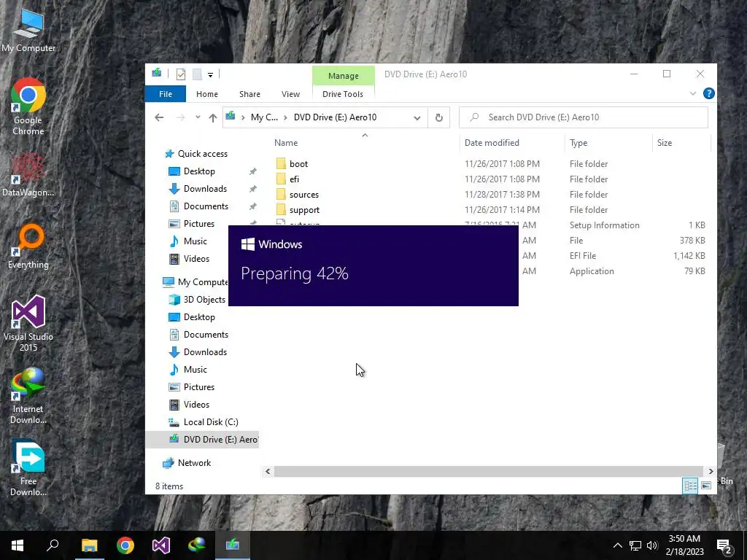Launch Google Chrome from the desktop
The height and width of the screenshot is (560, 747).
[28, 106]
